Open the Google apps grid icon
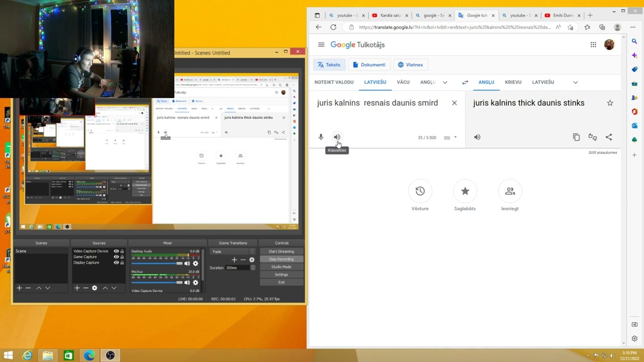The width and height of the screenshot is (644, 362). pyautogui.click(x=593, y=45)
